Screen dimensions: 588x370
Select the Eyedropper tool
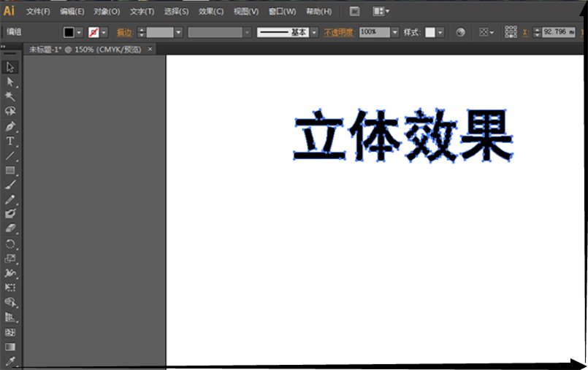coord(10,361)
